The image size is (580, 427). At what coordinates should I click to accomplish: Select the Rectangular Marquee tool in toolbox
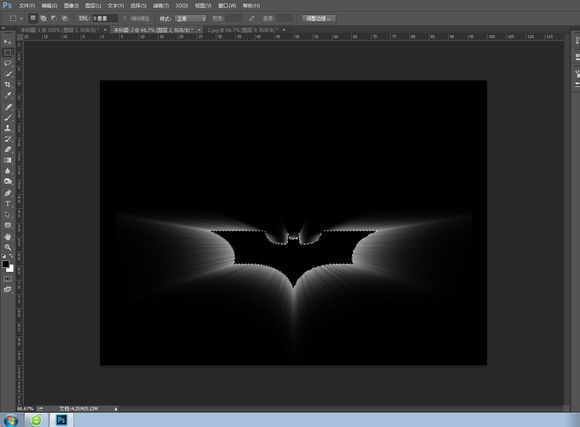[7, 53]
